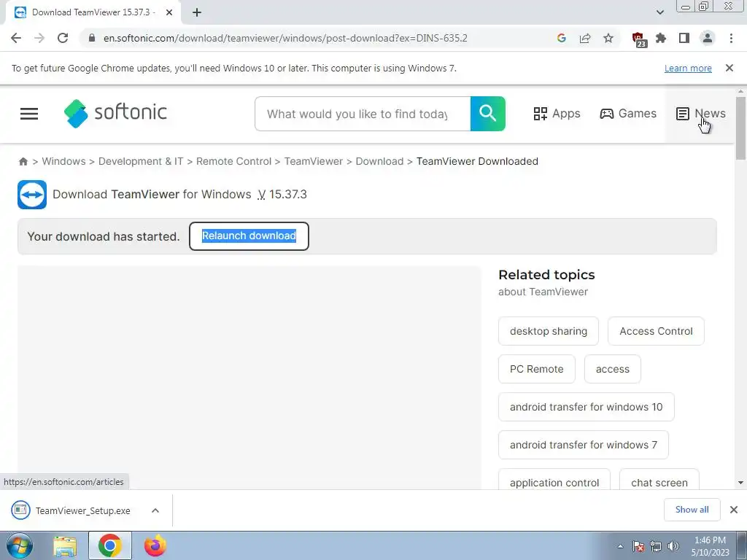Open the Download breadcrumb link
747x560 pixels.
pyautogui.click(x=379, y=161)
